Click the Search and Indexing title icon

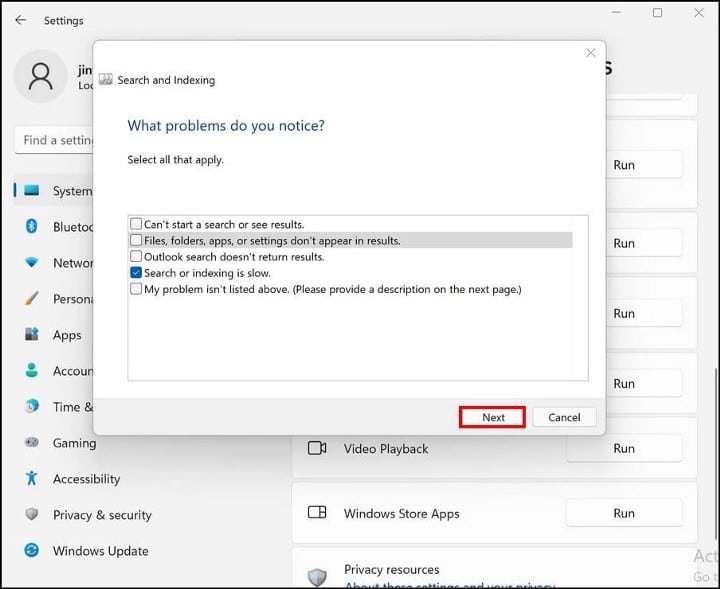pyautogui.click(x=106, y=79)
